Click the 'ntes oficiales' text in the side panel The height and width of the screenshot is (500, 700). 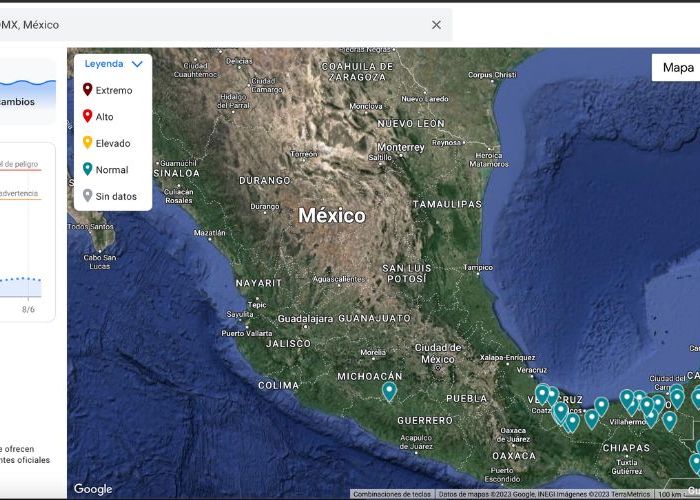25,460
